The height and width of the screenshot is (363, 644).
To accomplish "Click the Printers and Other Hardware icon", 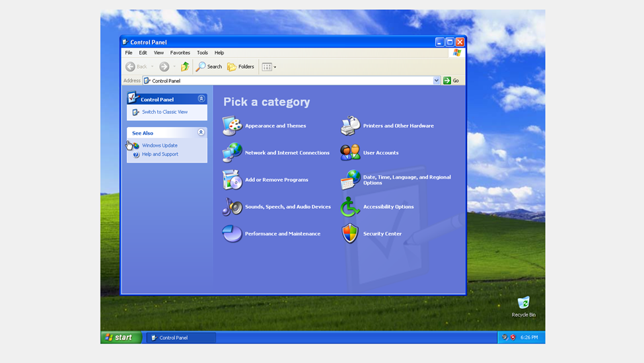I will (x=350, y=126).
